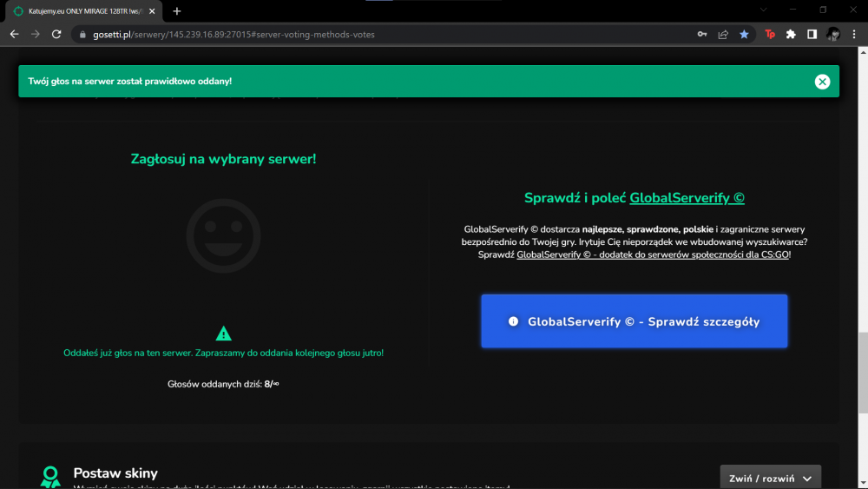Viewport: 868px width, 489px height.
Task: Toggle the bookmark star for this page
Action: point(744,35)
